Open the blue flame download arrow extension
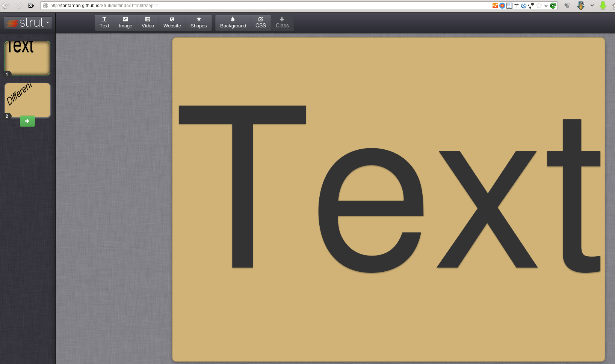Image resolution: width=615 pixels, height=364 pixels. [x=581, y=6]
